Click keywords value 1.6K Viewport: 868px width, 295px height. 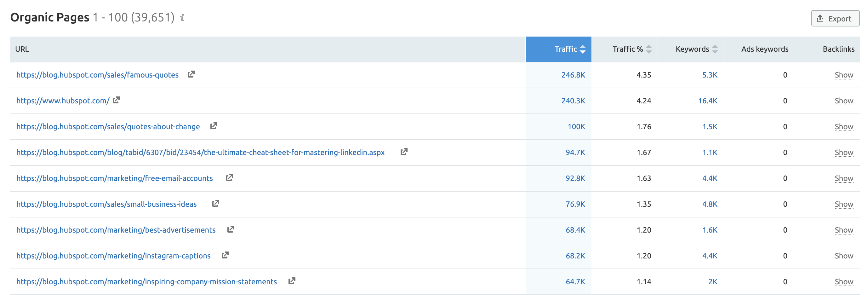[x=710, y=230]
